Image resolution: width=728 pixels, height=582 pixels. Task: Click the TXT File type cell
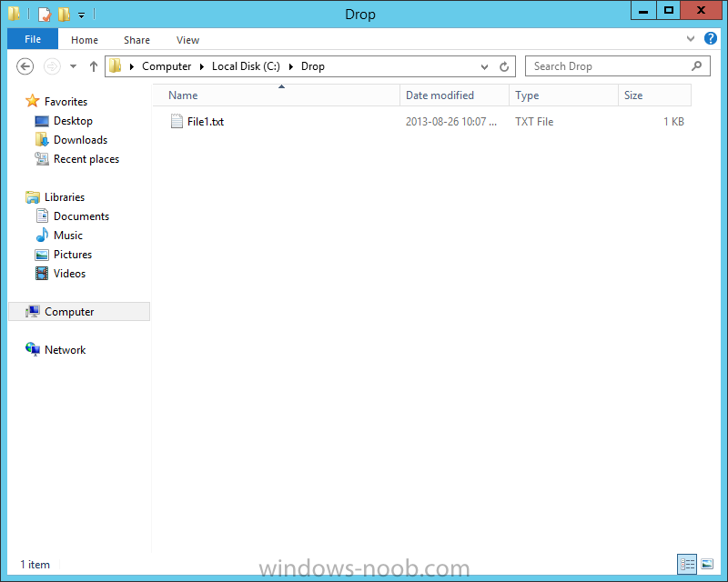[x=534, y=122]
